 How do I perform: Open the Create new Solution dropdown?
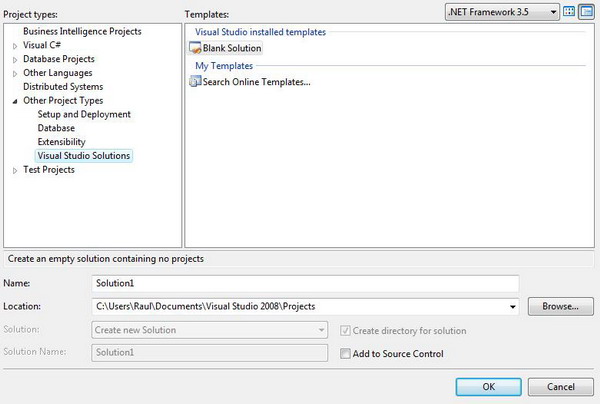[210, 330]
